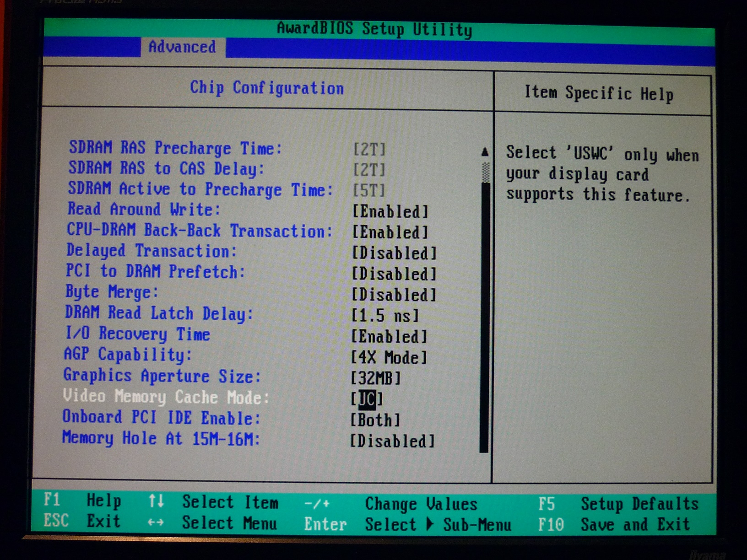747x560 pixels.
Task: Select the Byte Merge label
Action: (112, 292)
